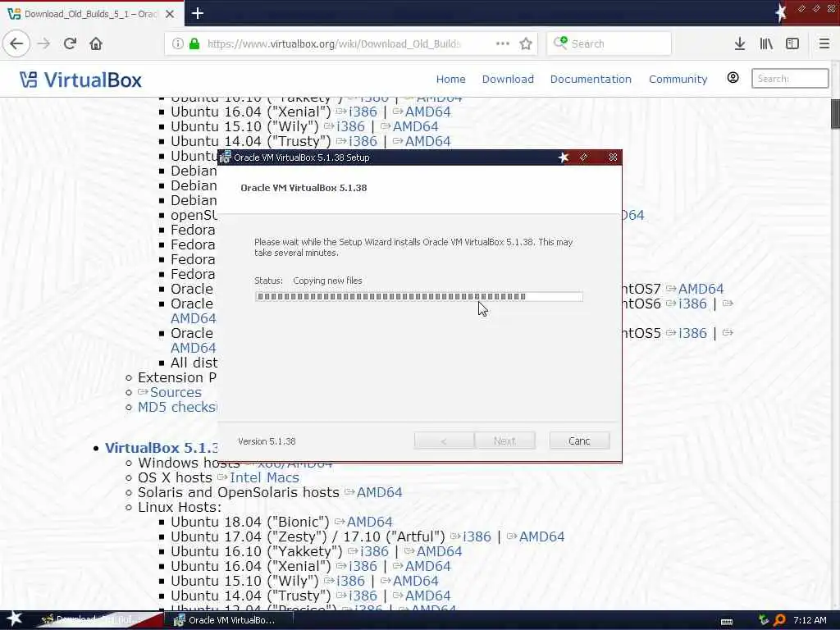Click the browser forward arrow
This screenshot has height=630, width=840.
43,43
